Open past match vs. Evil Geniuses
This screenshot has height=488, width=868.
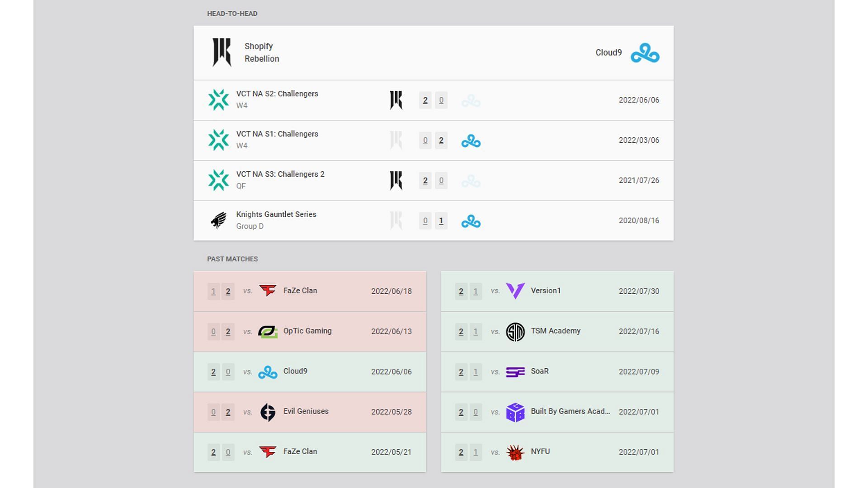310,412
